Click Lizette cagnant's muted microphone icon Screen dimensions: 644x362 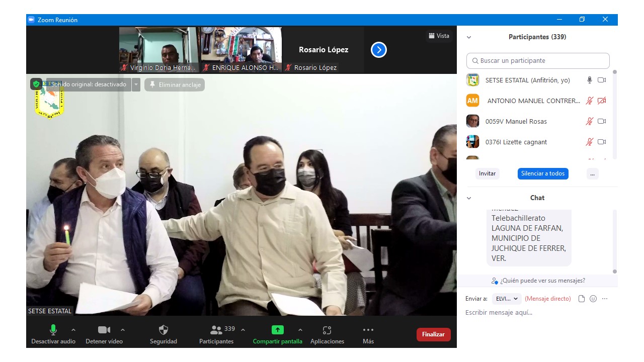point(590,142)
